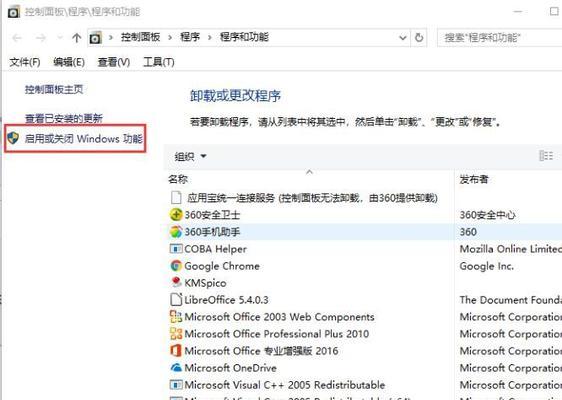Click publisher Mozilla Online Limited cell
The image size is (562, 400).
[511, 249]
